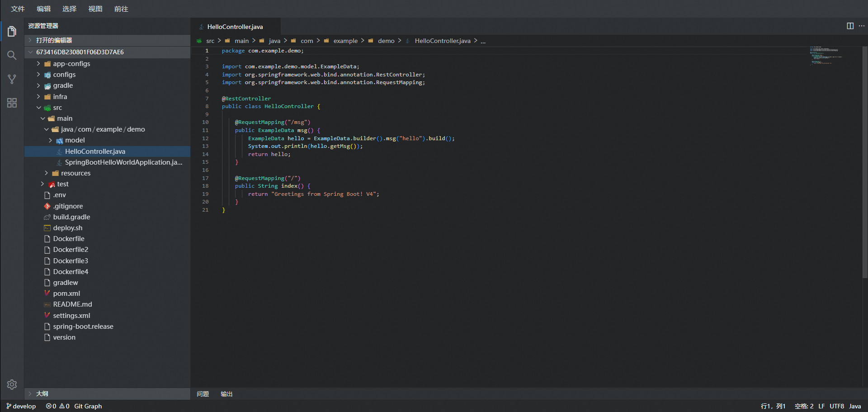Image resolution: width=868 pixels, height=412 pixels.
Task: Collapse the main folder chevron
Action: coord(42,118)
